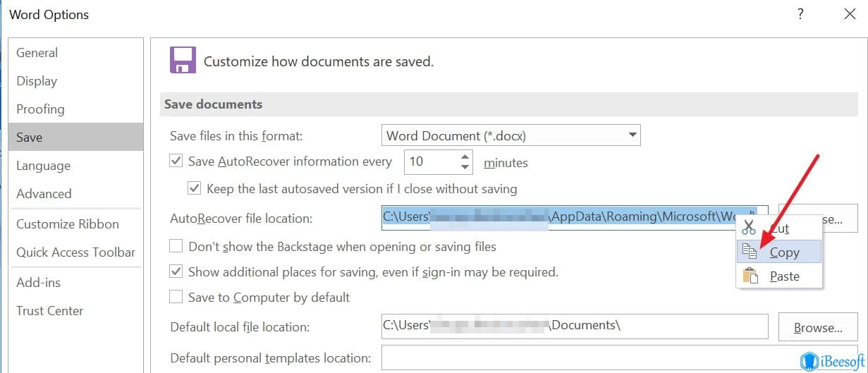Choose Paste from the context menu
Viewport: 868px width, 373px height.
click(x=779, y=276)
